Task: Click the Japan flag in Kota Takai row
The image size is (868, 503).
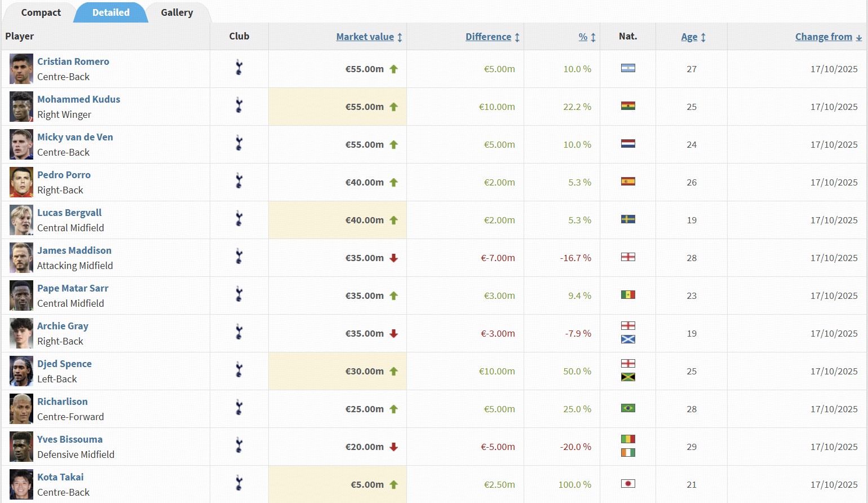Action: pyautogui.click(x=628, y=484)
